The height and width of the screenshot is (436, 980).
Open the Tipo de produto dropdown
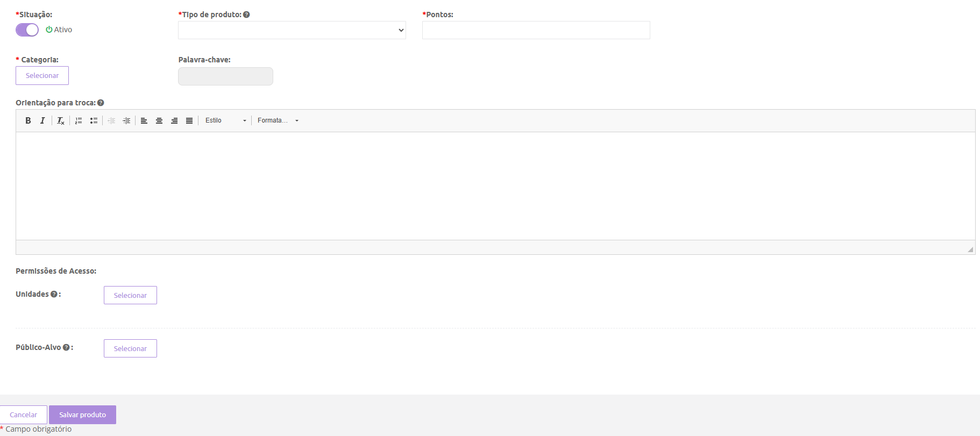[292, 30]
